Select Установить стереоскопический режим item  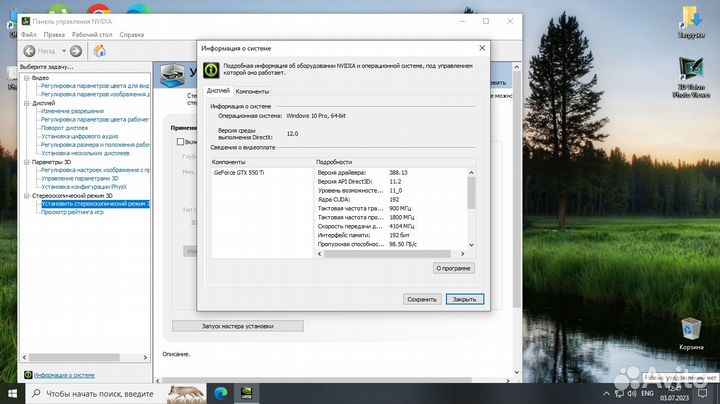pos(95,204)
